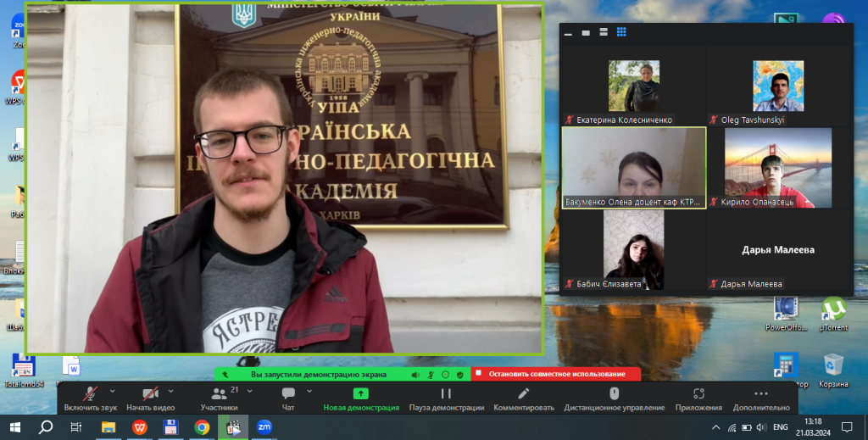Expand the arrow next to Участники
The image size is (868, 440).
250,392
